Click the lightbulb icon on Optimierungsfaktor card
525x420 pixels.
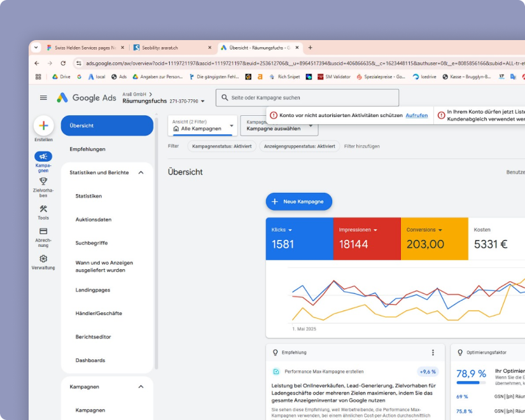pyautogui.click(x=460, y=353)
